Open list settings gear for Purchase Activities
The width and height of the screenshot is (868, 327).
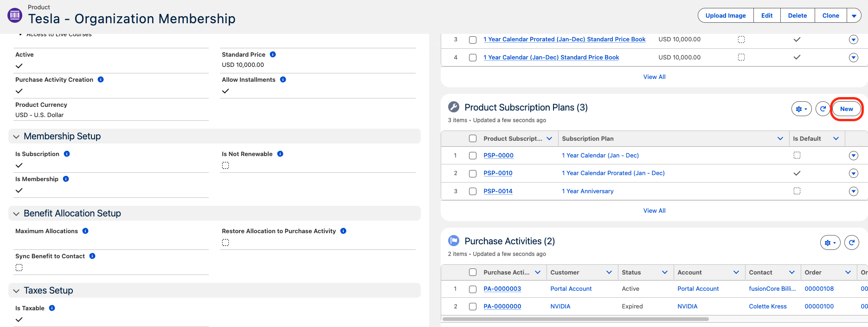pyautogui.click(x=830, y=243)
